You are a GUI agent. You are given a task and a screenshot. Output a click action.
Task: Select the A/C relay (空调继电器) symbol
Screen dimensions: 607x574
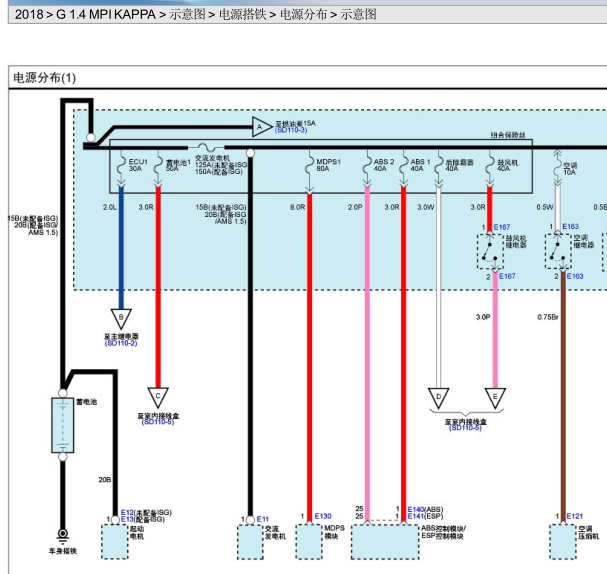click(558, 252)
